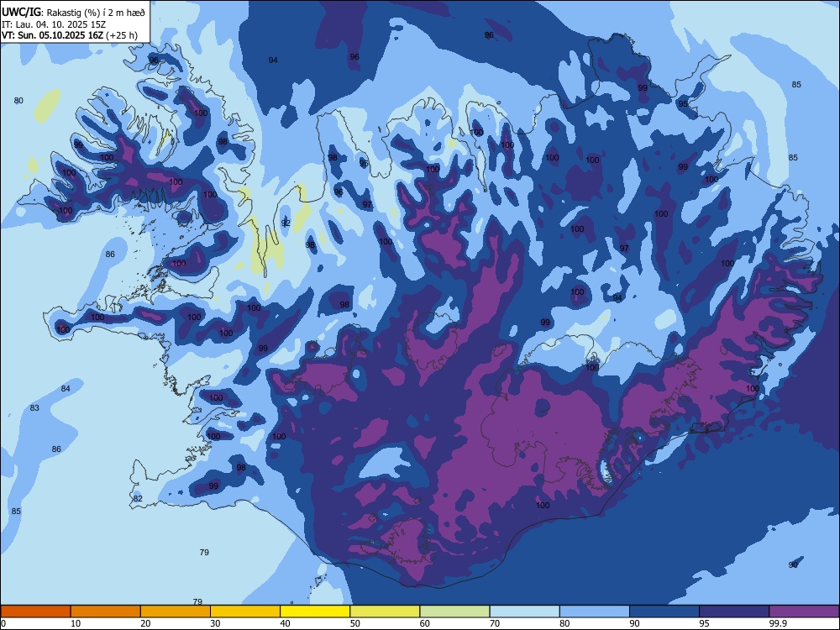Click the '83' humidity value over the ocean
Viewport: 840px width, 630px height.
tap(34, 407)
